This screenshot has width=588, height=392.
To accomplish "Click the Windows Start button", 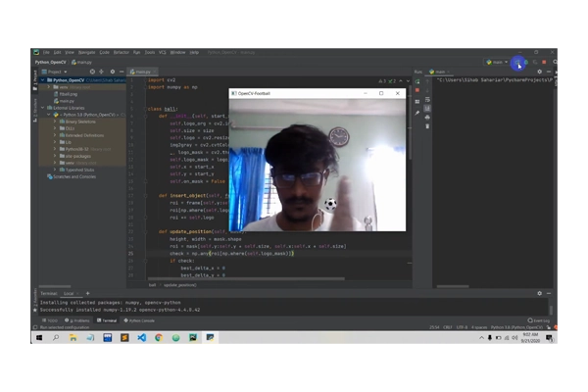I will coord(39,338).
